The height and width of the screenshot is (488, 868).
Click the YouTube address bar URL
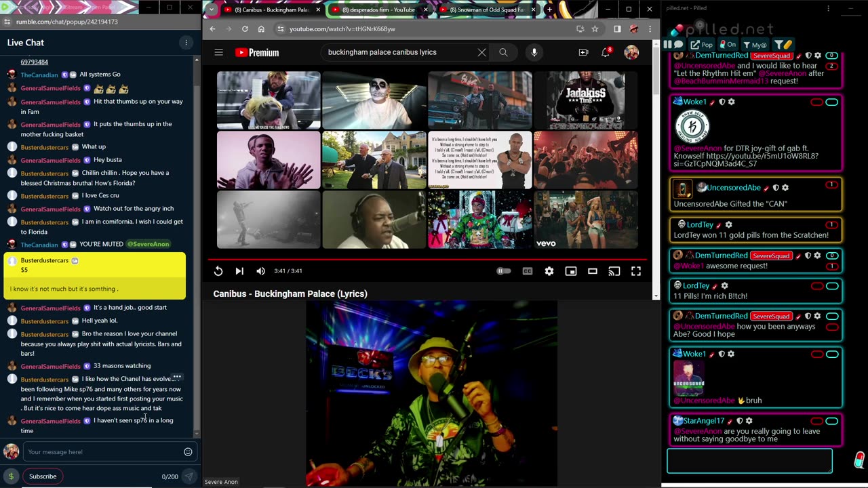tap(342, 29)
